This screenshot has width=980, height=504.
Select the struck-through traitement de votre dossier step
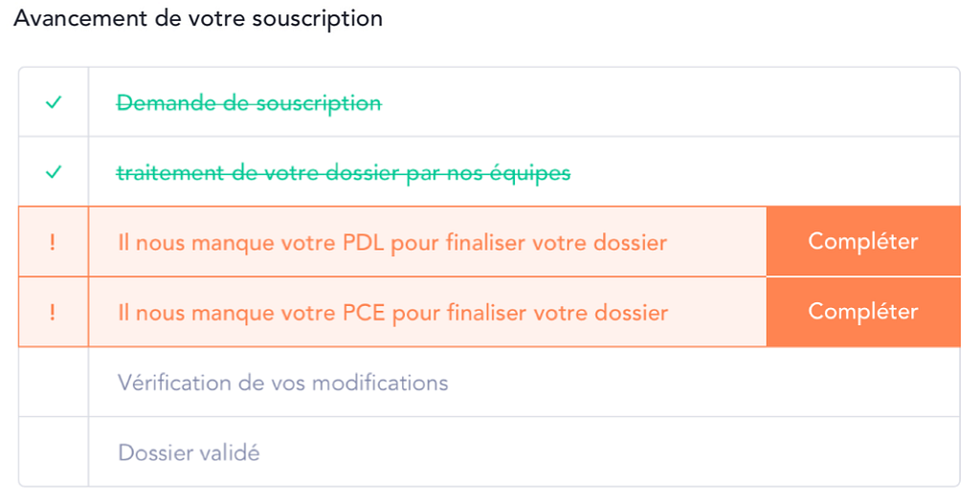point(344,173)
